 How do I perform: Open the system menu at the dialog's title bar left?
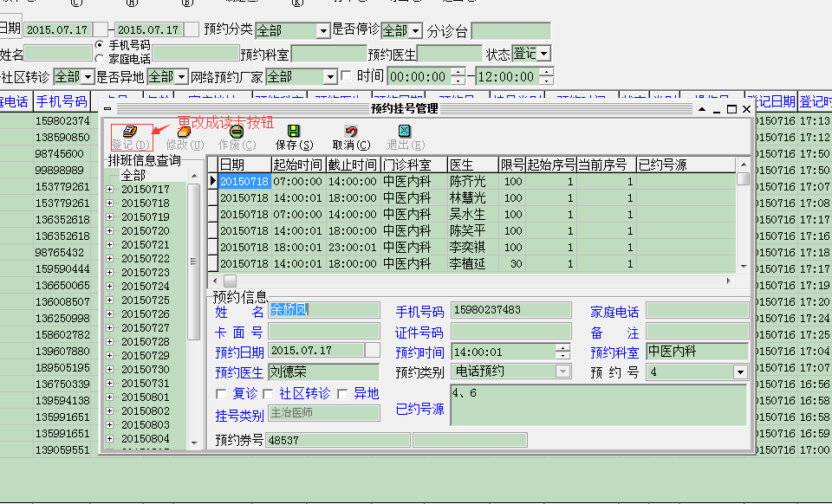(x=107, y=108)
